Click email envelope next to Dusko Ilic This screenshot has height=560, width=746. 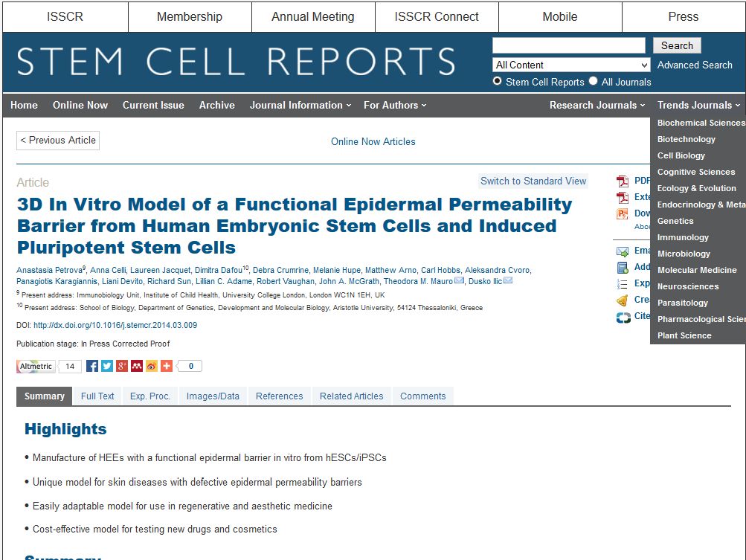pyautogui.click(x=508, y=281)
